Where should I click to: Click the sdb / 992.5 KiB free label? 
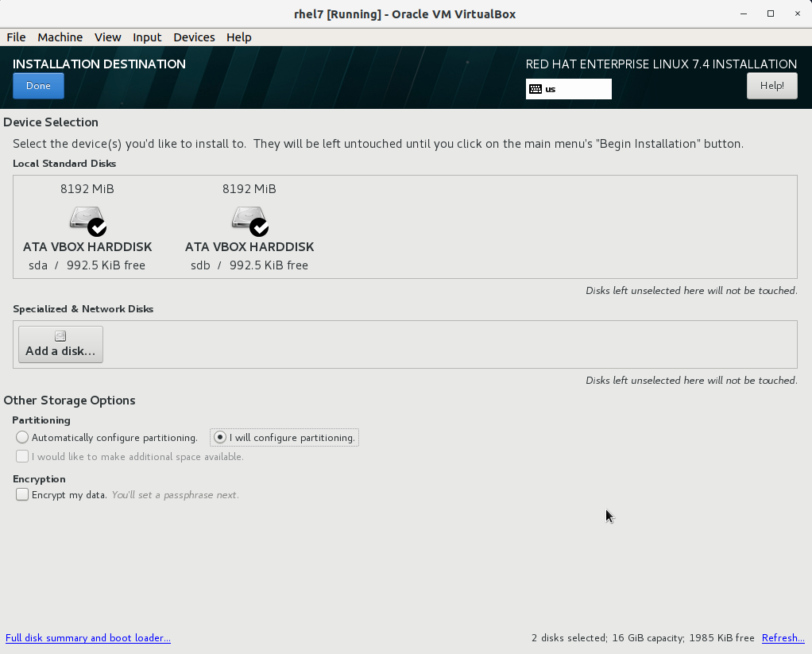249,265
